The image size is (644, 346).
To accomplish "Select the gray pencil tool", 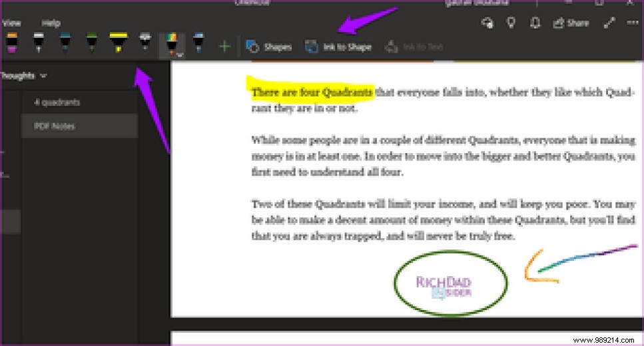I will click(145, 43).
